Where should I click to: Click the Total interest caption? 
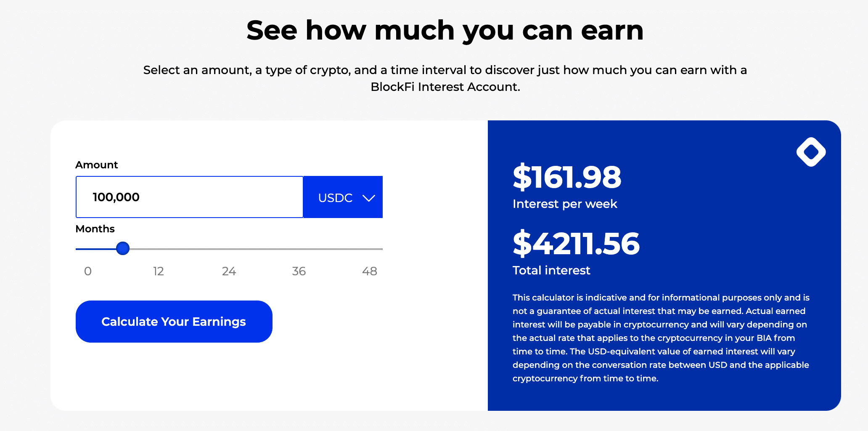pyautogui.click(x=551, y=270)
